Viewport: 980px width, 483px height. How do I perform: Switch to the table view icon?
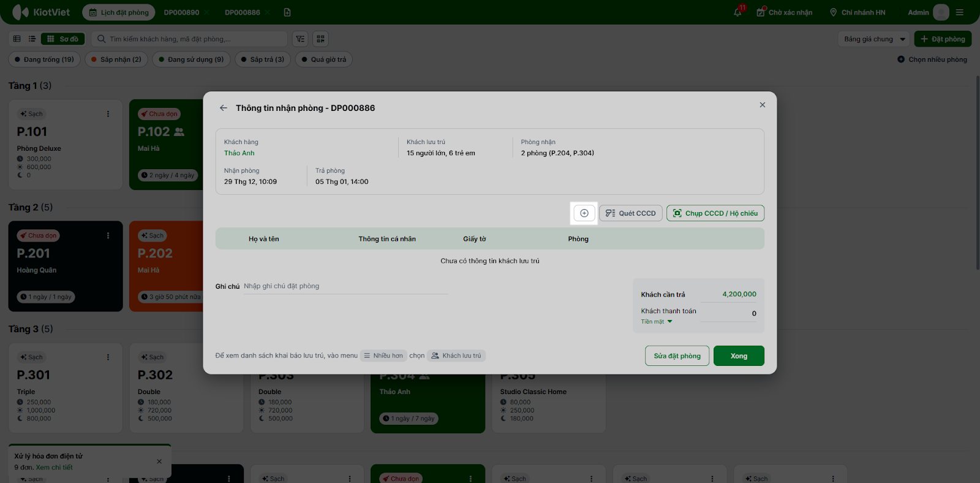(x=17, y=39)
